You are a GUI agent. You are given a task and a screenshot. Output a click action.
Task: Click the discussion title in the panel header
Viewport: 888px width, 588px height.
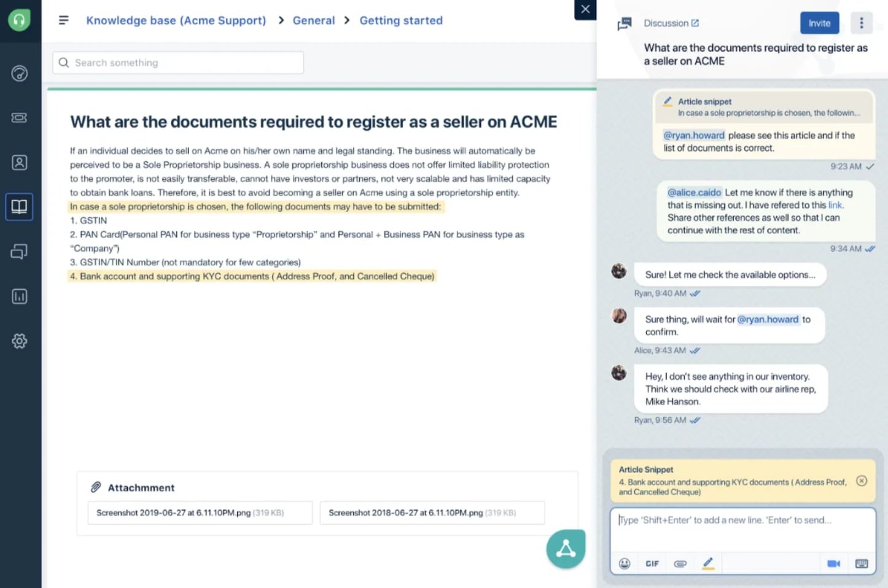pyautogui.click(x=756, y=55)
